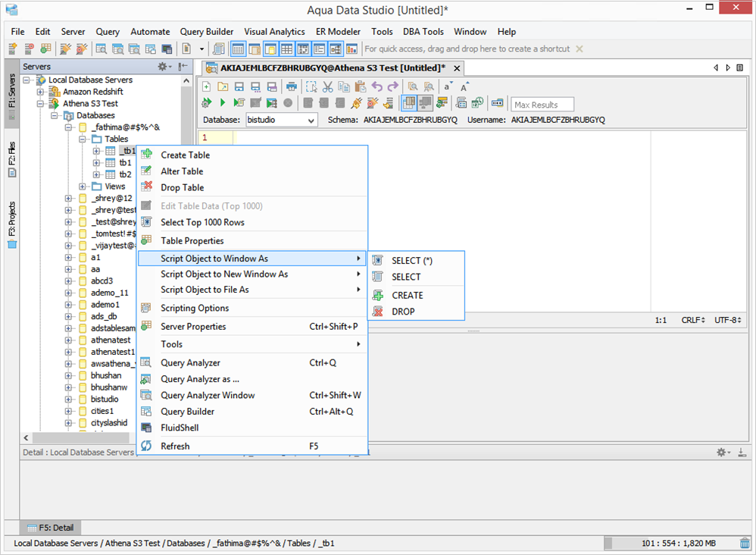Click the tab list icon beside navigation arrows
This screenshot has width=756, height=555.
(739, 68)
